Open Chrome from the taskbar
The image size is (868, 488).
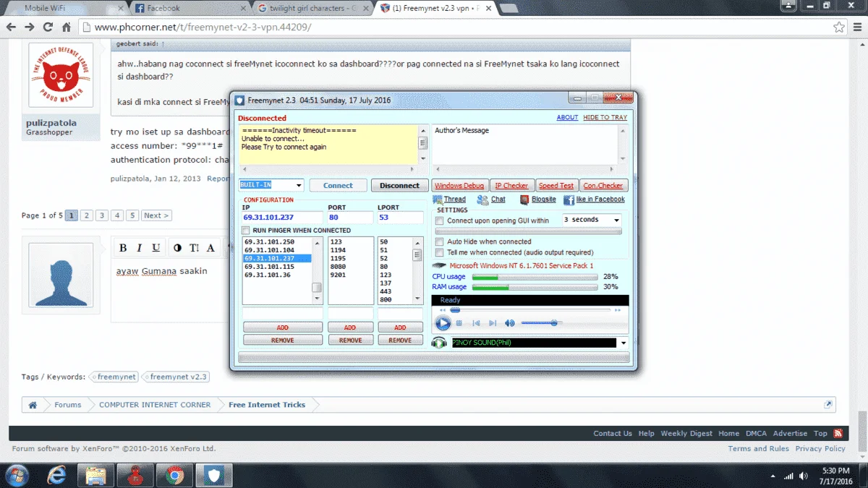tap(174, 475)
